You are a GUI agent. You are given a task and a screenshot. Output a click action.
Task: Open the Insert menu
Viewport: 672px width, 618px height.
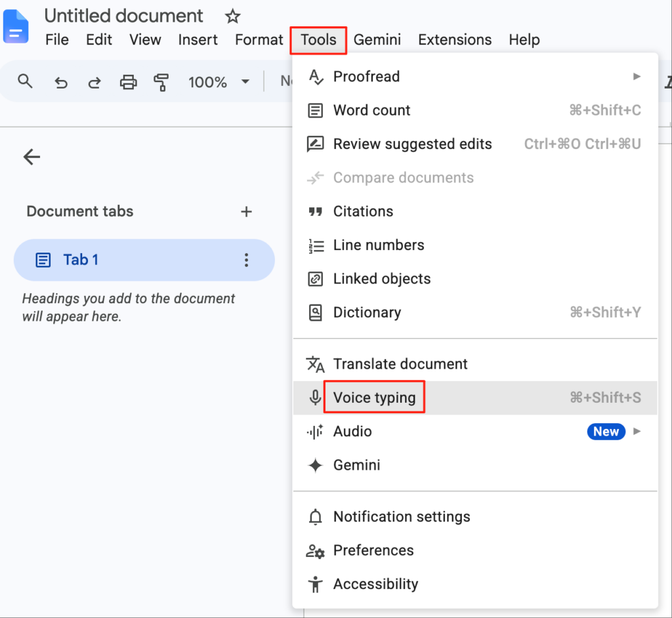pos(198,40)
